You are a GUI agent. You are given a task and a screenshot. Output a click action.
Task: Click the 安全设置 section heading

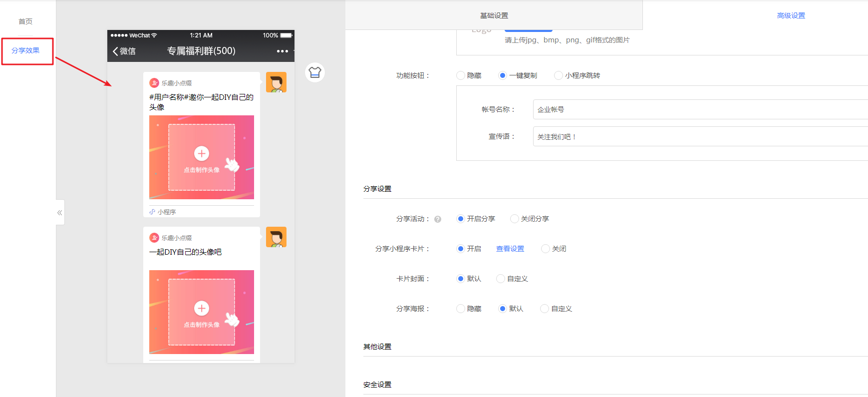(377, 385)
